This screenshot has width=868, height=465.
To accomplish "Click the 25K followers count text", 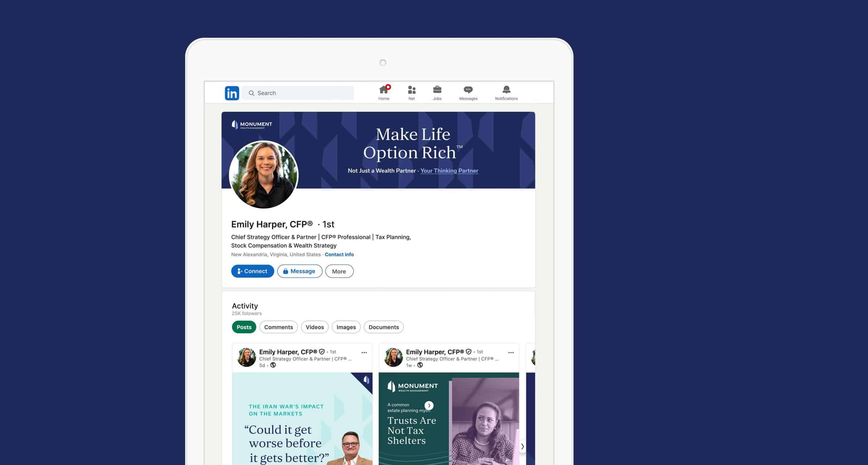I will (x=247, y=313).
